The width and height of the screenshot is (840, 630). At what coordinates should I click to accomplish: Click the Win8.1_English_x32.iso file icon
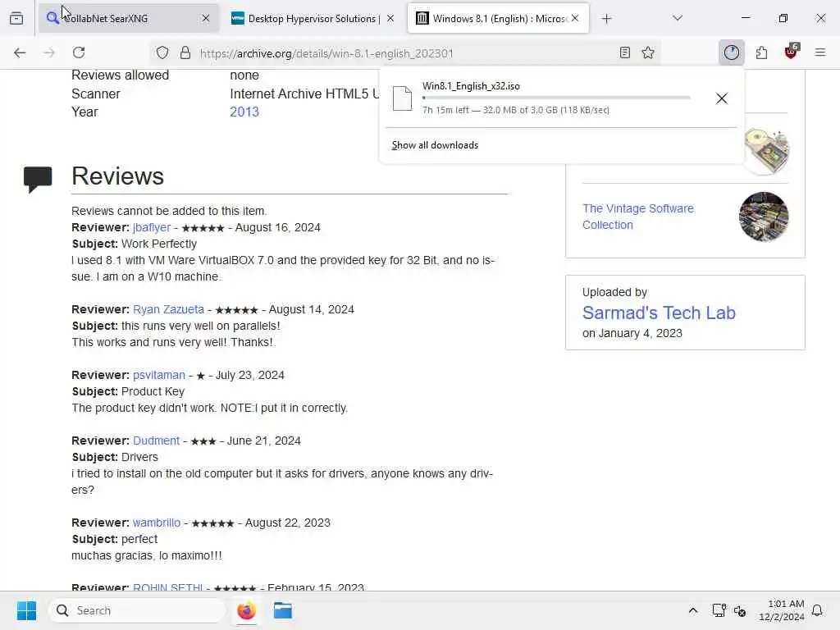pyautogui.click(x=402, y=98)
